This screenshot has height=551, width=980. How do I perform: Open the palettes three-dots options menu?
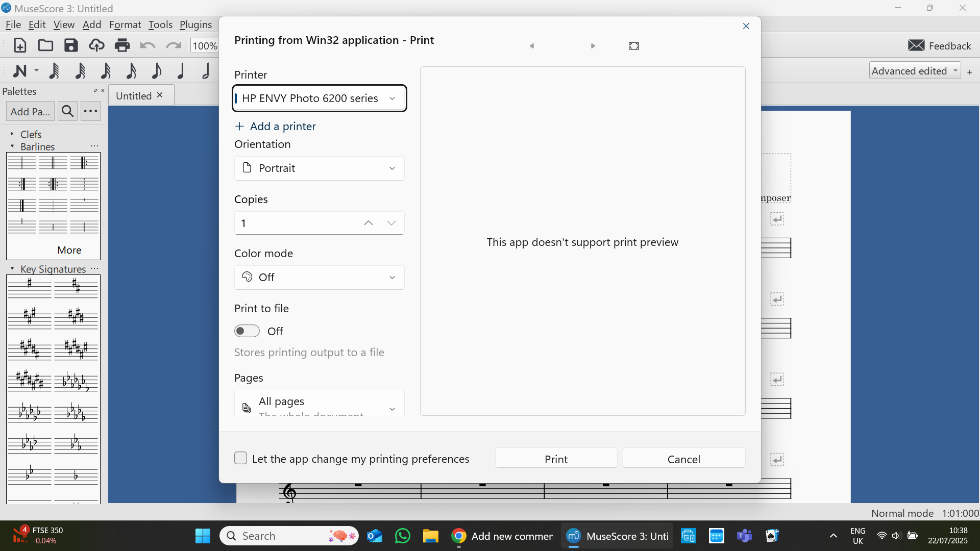click(91, 111)
